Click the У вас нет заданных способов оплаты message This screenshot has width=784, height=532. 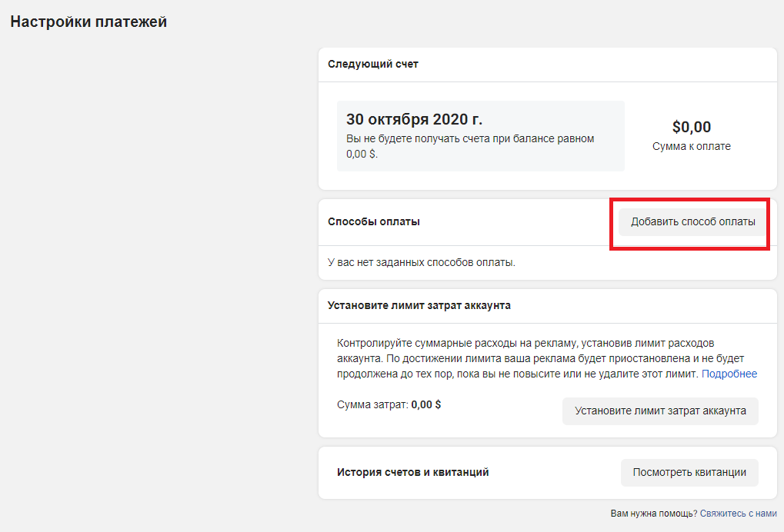[x=421, y=262]
